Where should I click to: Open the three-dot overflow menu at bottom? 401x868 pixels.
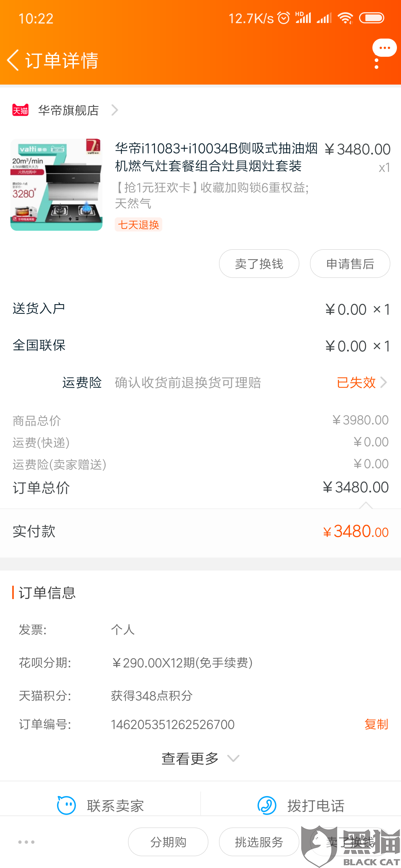pos(26,842)
